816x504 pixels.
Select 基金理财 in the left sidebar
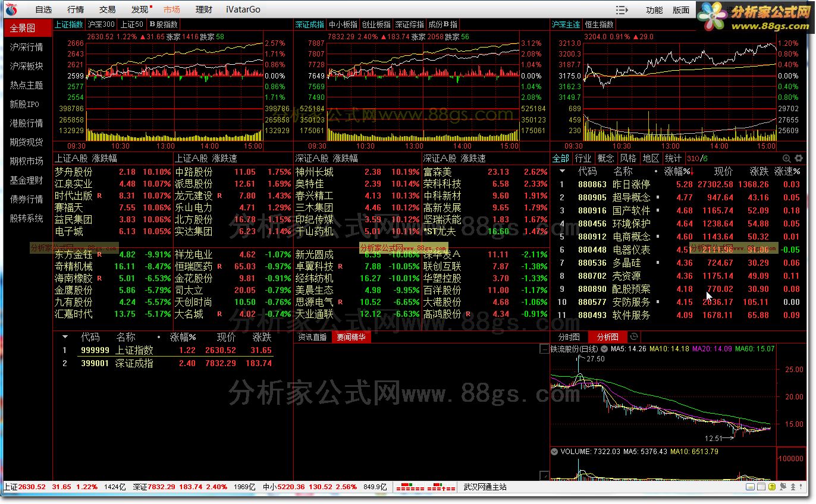[x=26, y=180]
